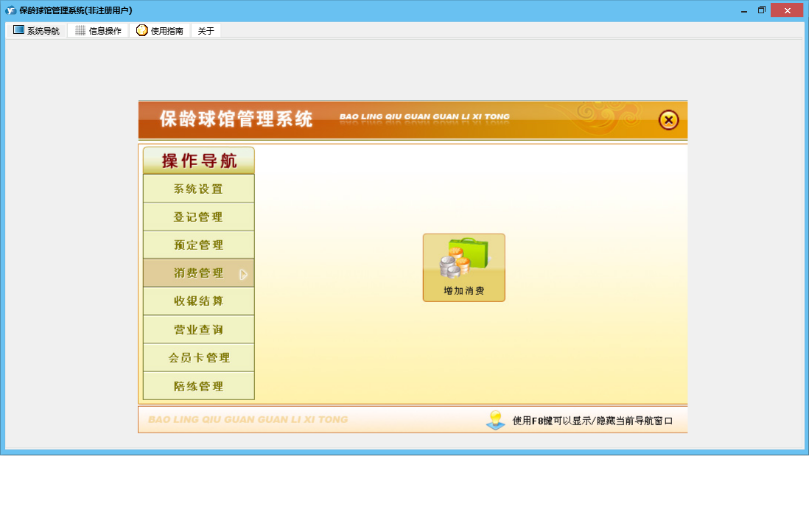Click the lightbulb tip icon
Viewport: 809px width, 532px height.
tap(496, 420)
